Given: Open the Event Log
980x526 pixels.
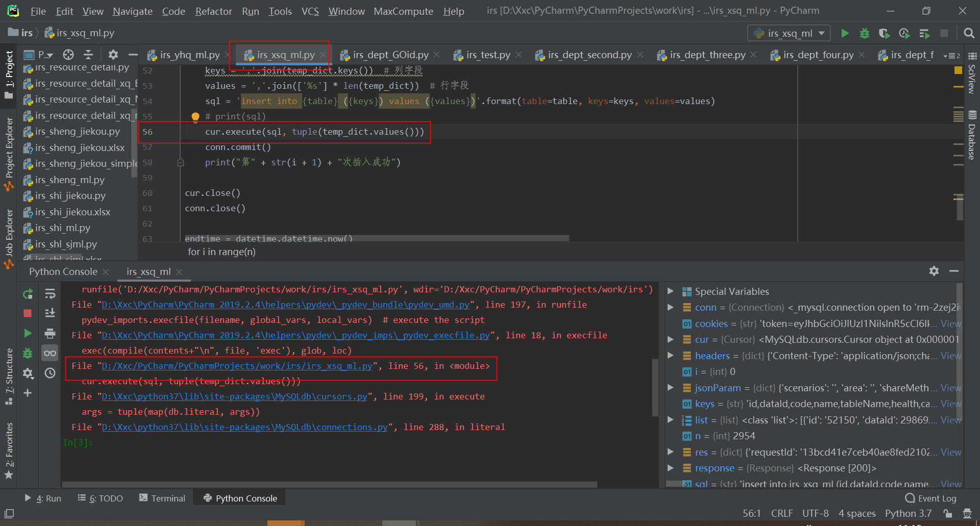Looking at the screenshot, I should tap(931, 498).
